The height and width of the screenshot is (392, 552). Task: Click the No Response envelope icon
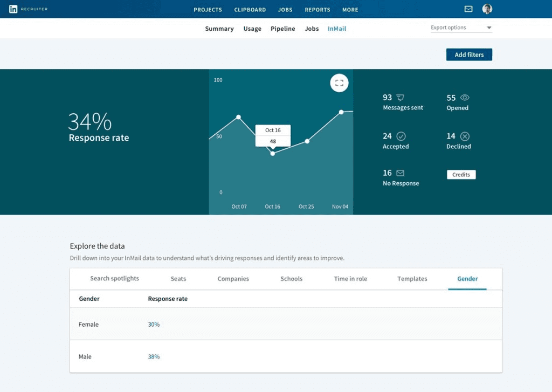pyautogui.click(x=401, y=173)
